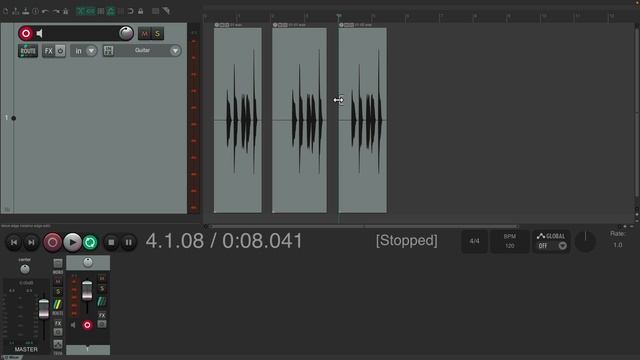Toggle item grouping in toolbar
This screenshot has height=360, width=640.
point(91,11)
